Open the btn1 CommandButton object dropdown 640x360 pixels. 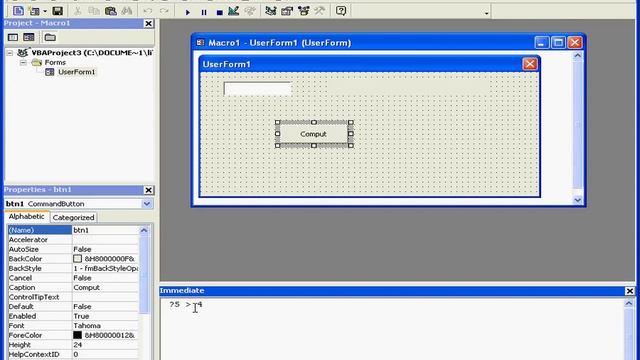coord(147,204)
